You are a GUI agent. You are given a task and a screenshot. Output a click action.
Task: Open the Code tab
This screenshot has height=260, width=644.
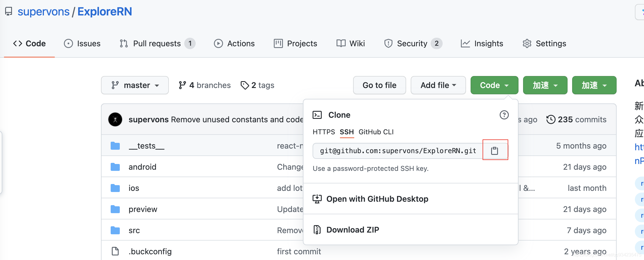(29, 43)
